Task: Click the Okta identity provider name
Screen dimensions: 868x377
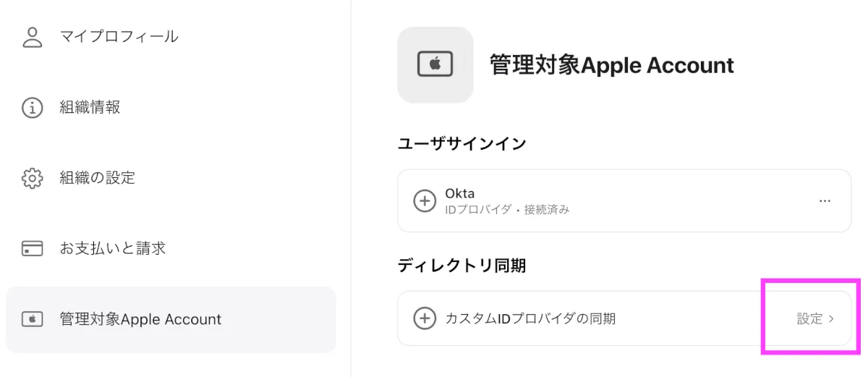Action: coord(460,193)
